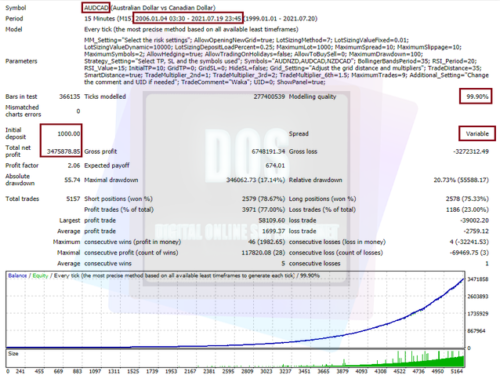The image size is (500, 379).
Task: Click the absolute drawdown value 55.74
Action: [72, 180]
